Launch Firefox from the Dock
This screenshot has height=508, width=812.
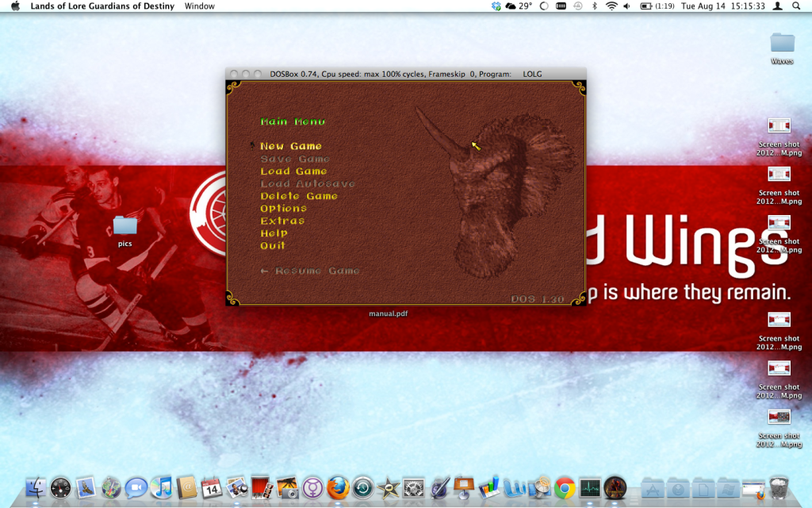(x=338, y=488)
